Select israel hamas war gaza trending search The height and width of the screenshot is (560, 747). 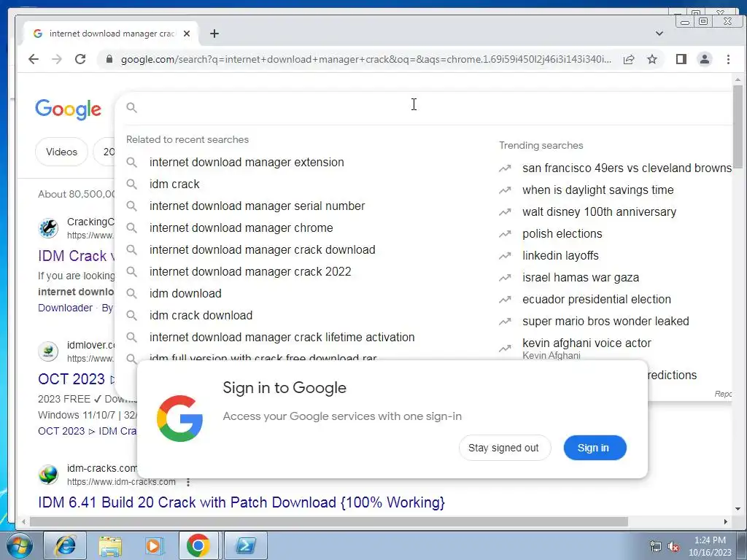click(x=580, y=278)
